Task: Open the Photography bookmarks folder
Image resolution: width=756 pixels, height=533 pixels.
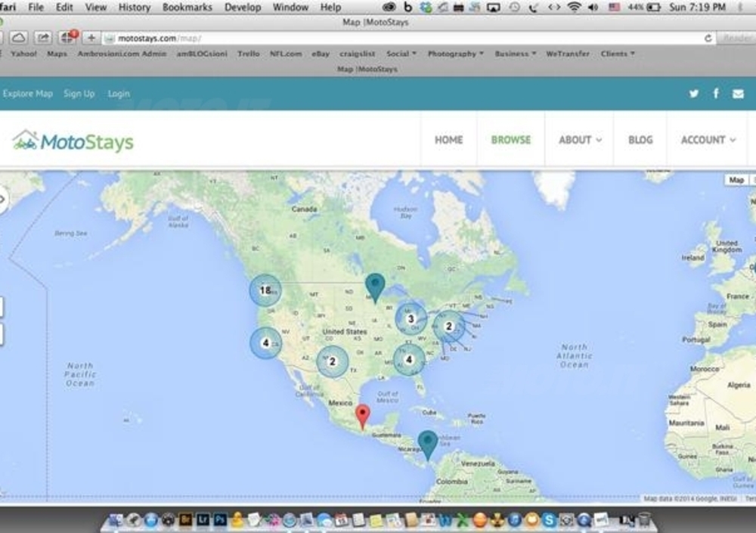Action: [x=455, y=54]
